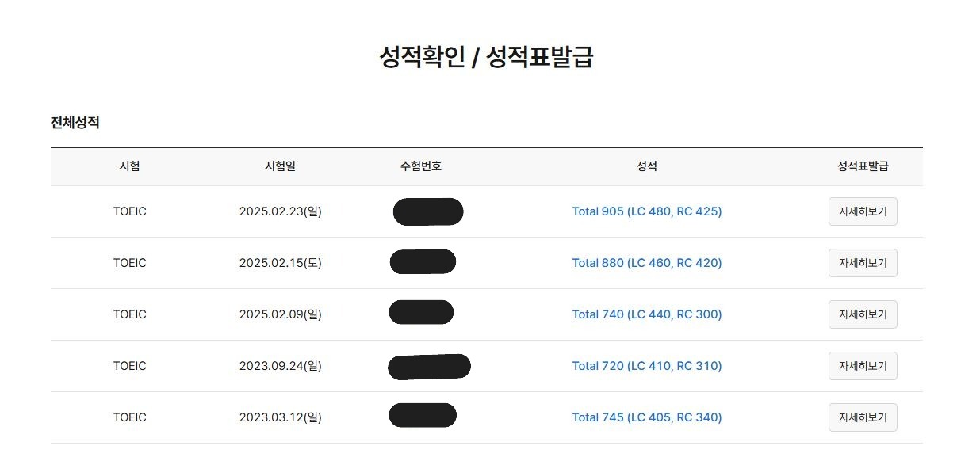Open details for 2025.02.23 TOEIC score
This screenshot has width=980, height=457.
tap(863, 211)
